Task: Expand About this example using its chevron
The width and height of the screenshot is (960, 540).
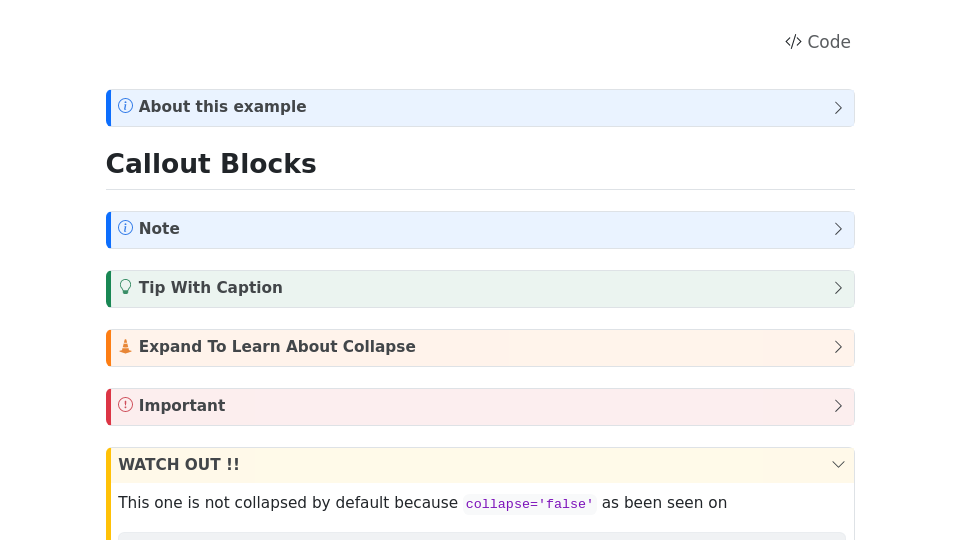Action: [838, 108]
